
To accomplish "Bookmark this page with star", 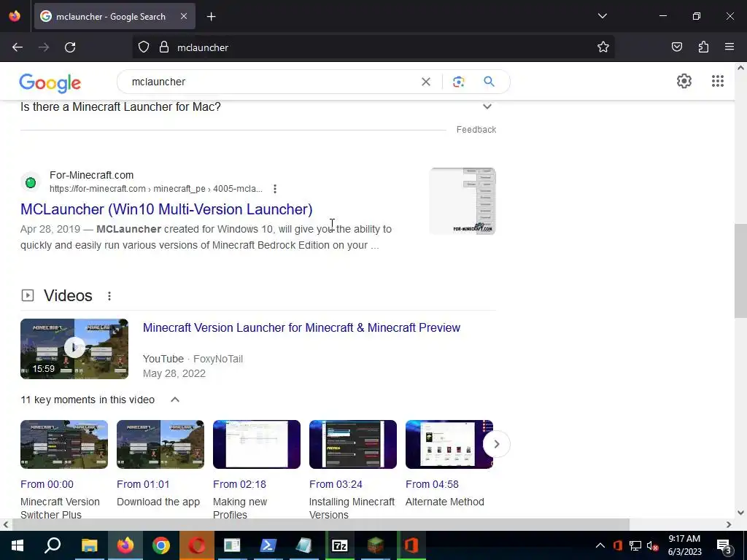I will 603,47.
